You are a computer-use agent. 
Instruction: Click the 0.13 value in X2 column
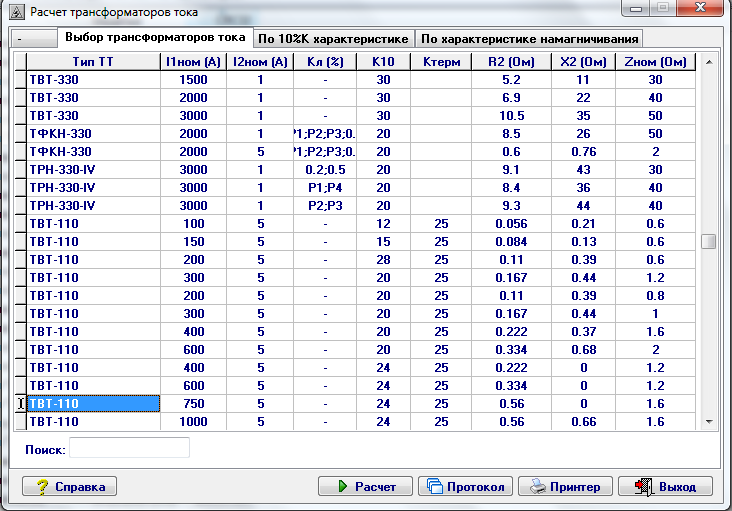tap(583, 242)
